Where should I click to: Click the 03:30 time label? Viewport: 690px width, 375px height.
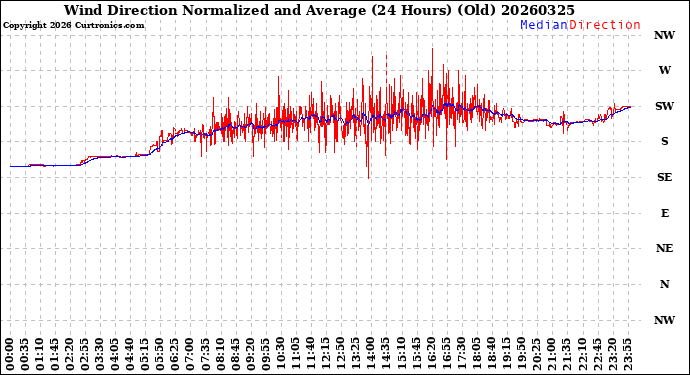point(100,354)
